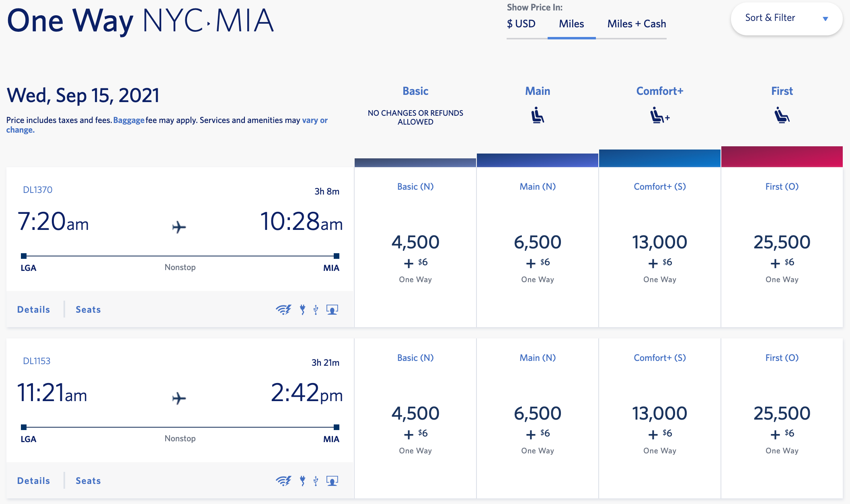
Task: Click the Basic (N) label on DL1370
Action: coord(415,186)
